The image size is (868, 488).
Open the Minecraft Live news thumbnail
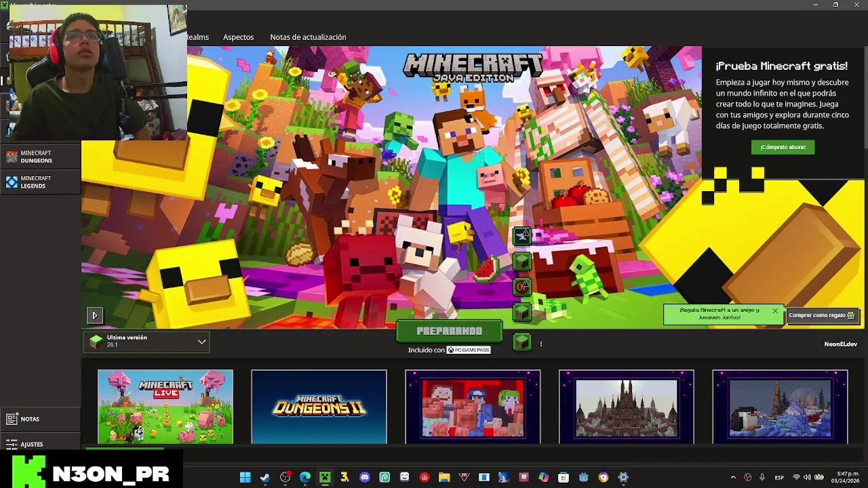[x=165, y=407]
